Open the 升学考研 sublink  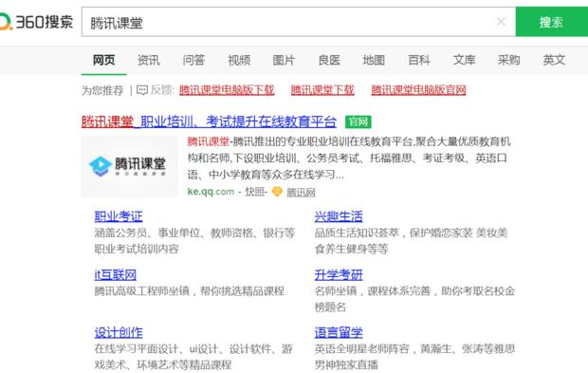pyautogui.click(x=339, y=274)
